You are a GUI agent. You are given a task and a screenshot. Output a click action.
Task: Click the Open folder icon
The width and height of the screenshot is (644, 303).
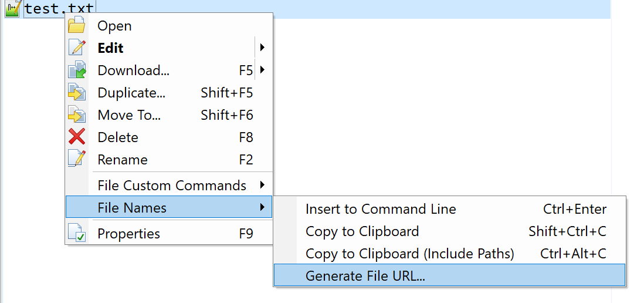[x=76, y=25]
